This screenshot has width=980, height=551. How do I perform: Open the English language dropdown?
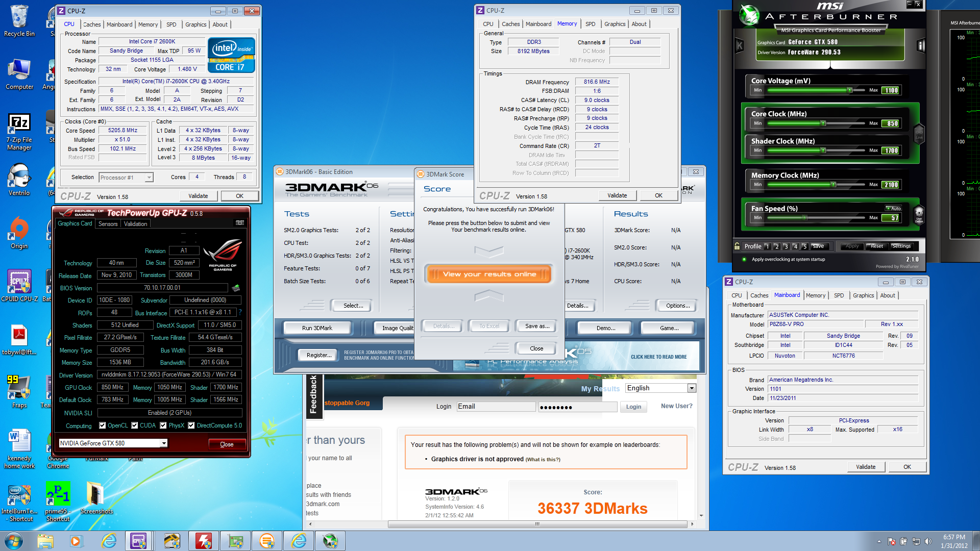coord(692,388)
